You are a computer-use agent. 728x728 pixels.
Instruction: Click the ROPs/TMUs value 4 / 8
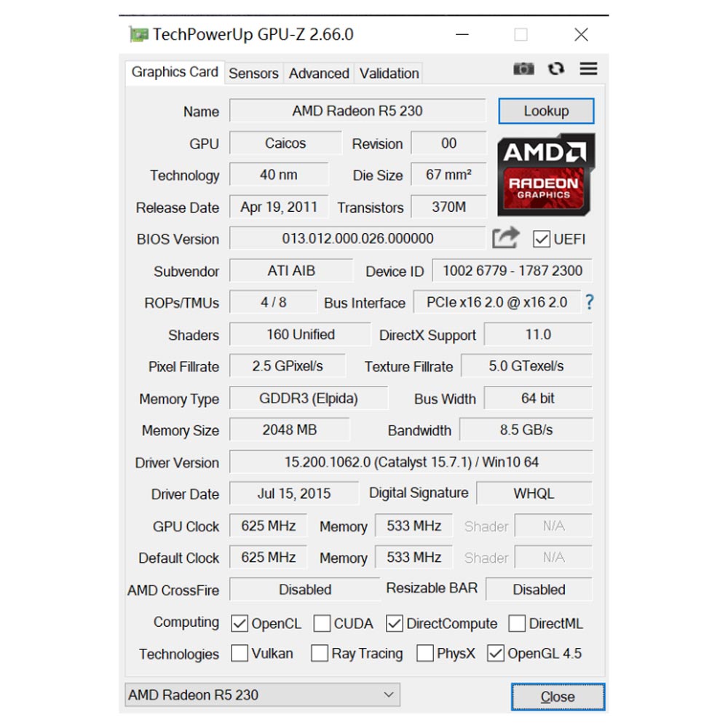pos(274,302)
